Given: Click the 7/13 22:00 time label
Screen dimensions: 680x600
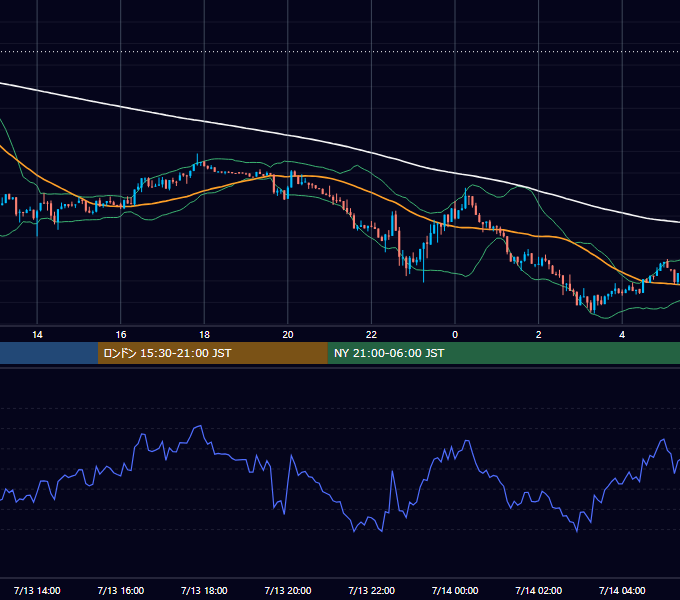Looking at the screenshot, I should click(372, 590).
